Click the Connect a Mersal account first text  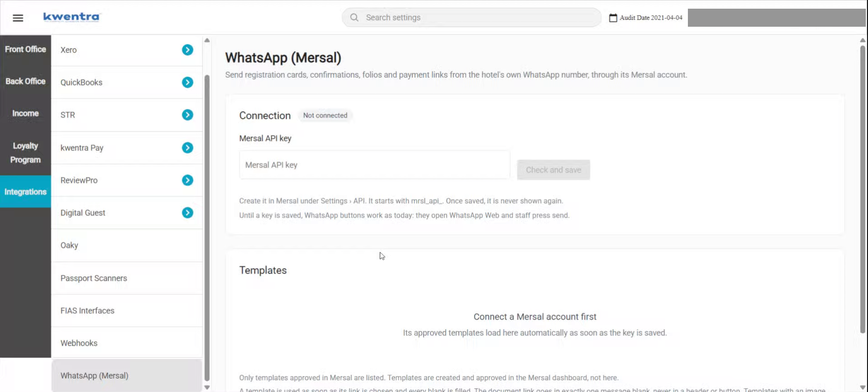tap(535, 317)
